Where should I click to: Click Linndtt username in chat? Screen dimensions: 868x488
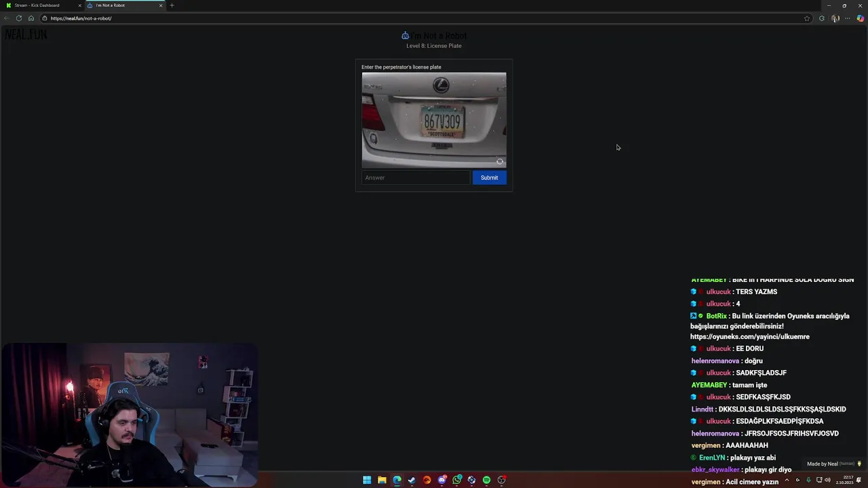point(702,409)
